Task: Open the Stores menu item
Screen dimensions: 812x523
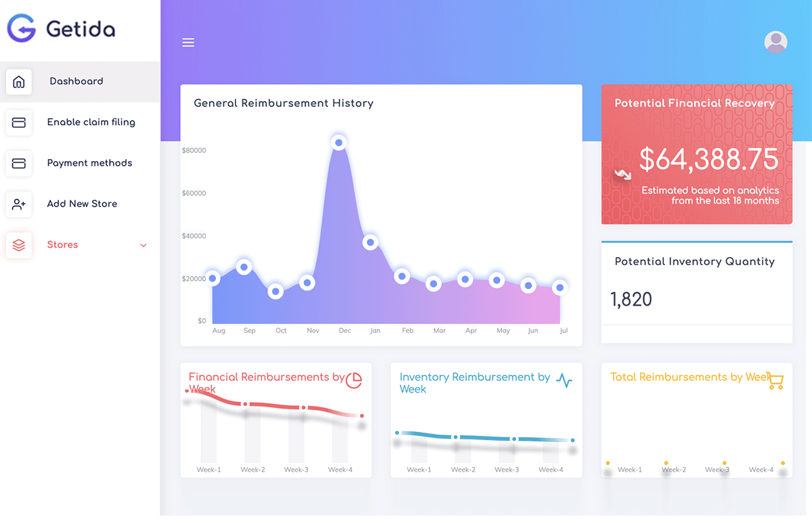Action: point(62,245)
